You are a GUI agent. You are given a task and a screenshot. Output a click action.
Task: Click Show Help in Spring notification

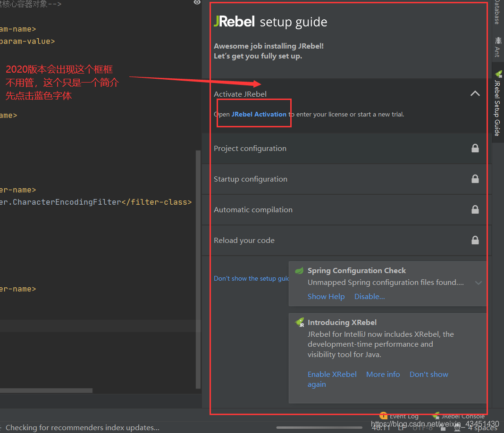click(326, 296)
